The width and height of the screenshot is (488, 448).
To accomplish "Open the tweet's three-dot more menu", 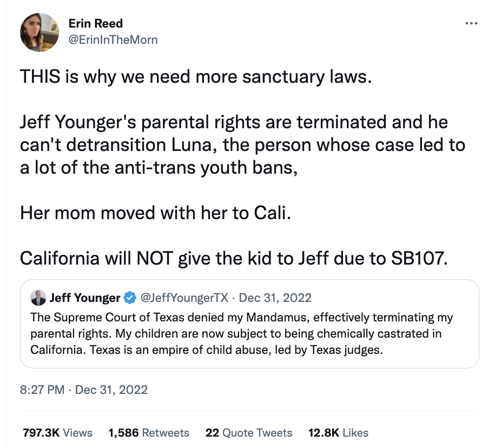I will (x=471, y=23).
